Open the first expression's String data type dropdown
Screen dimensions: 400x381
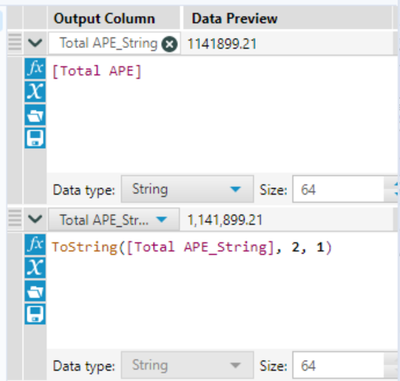[x=187, y=189]
